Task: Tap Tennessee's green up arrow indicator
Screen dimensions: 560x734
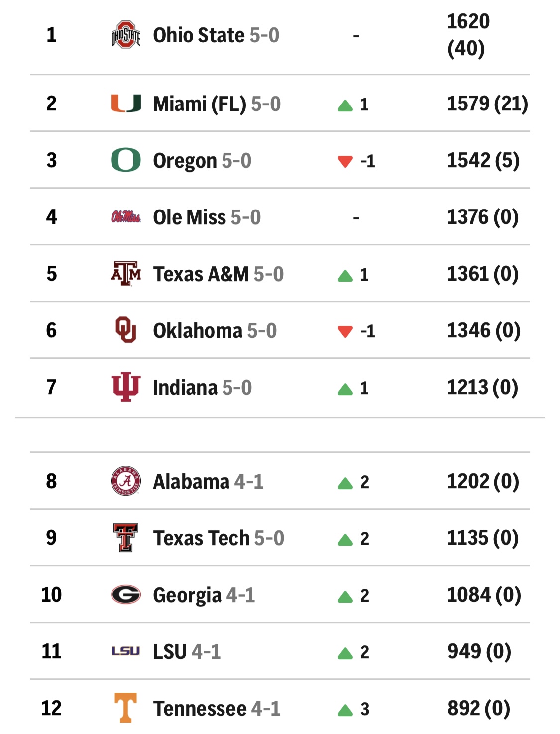Action: click(x=345, y=710)
